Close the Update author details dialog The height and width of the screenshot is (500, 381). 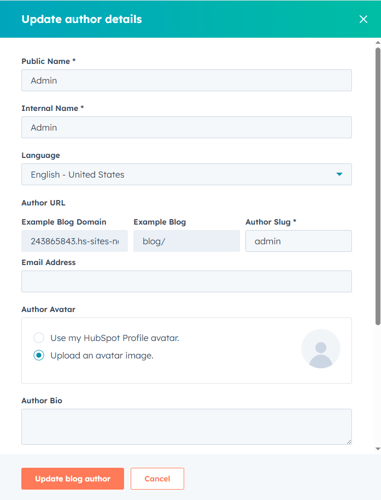363,19
